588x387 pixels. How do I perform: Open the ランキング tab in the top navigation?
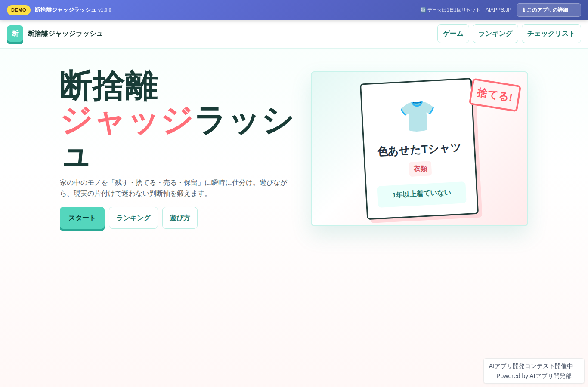[495, 34]
